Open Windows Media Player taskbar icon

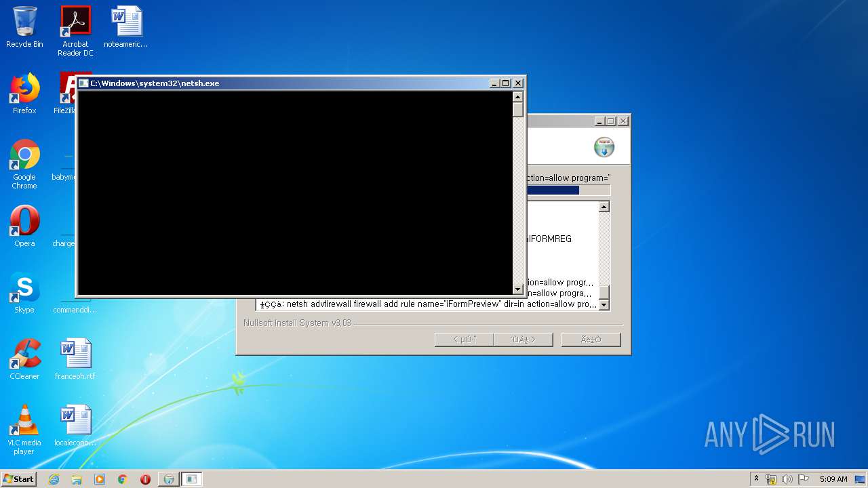100,479
